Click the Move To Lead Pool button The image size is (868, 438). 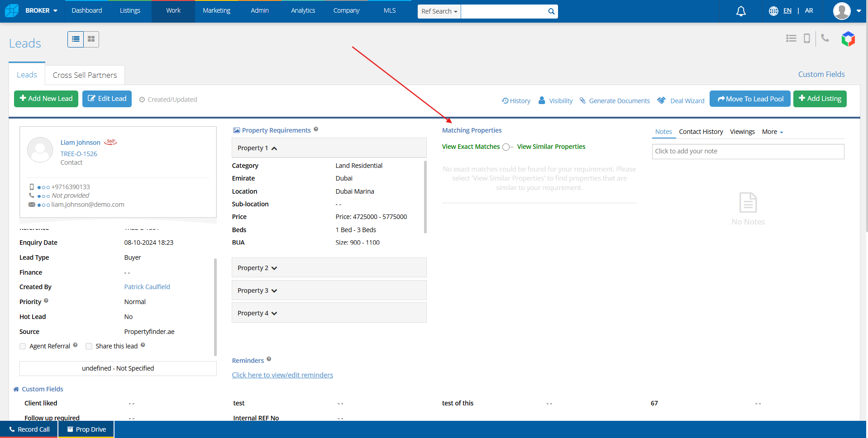point(750,99)
